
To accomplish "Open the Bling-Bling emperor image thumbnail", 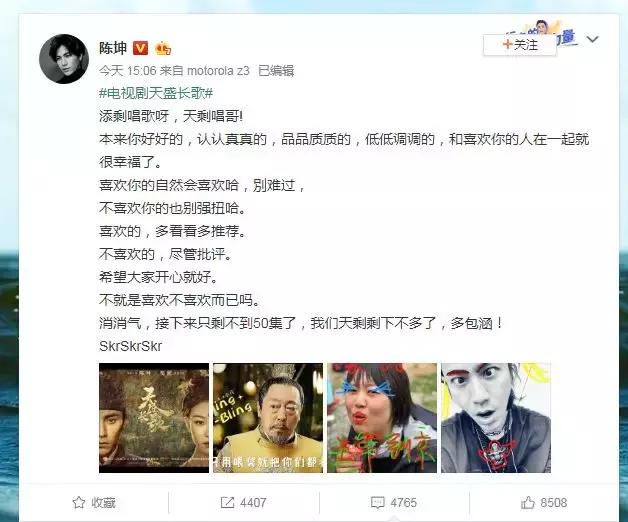I will click(268, 418).
